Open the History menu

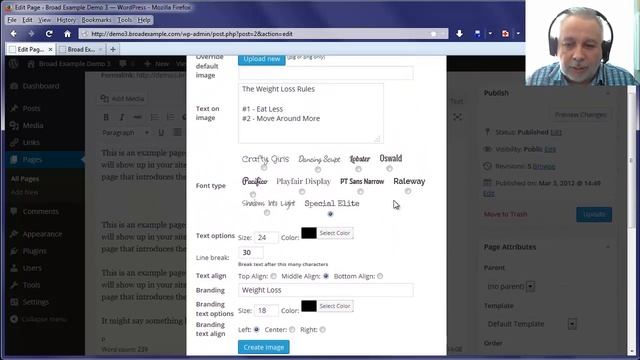(66, 20)
